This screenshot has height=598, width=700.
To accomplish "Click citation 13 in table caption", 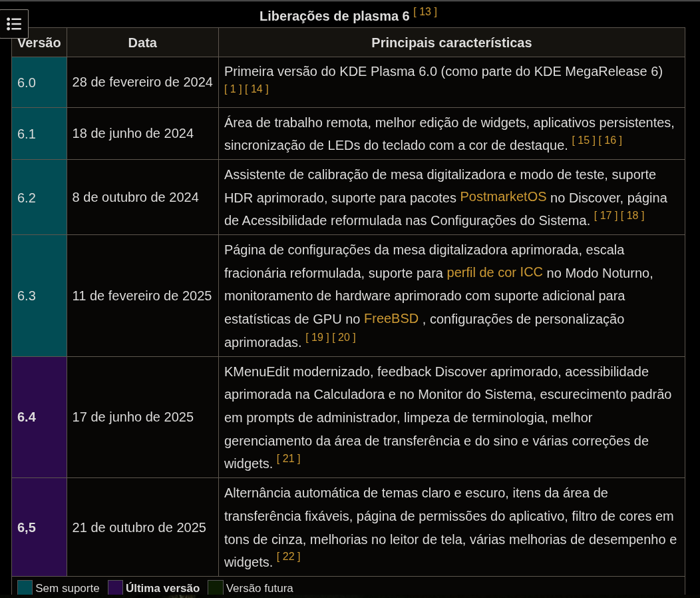I will (425, 11).
